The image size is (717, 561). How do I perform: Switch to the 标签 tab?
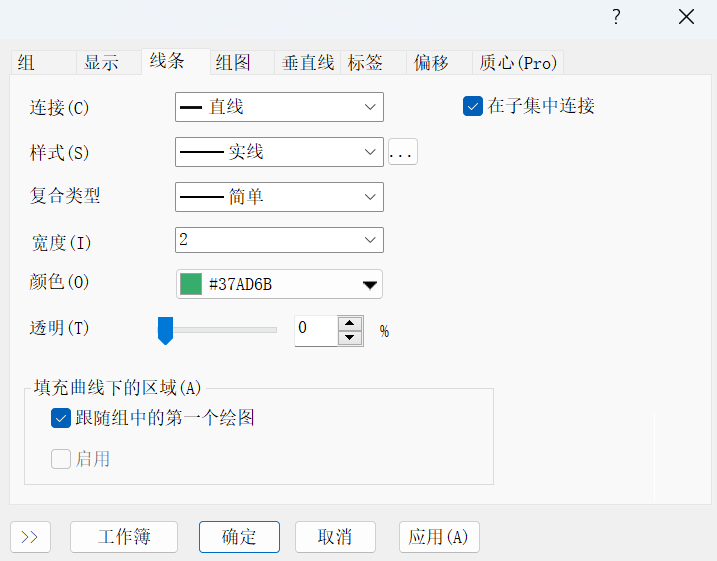[x=373, y=62]
